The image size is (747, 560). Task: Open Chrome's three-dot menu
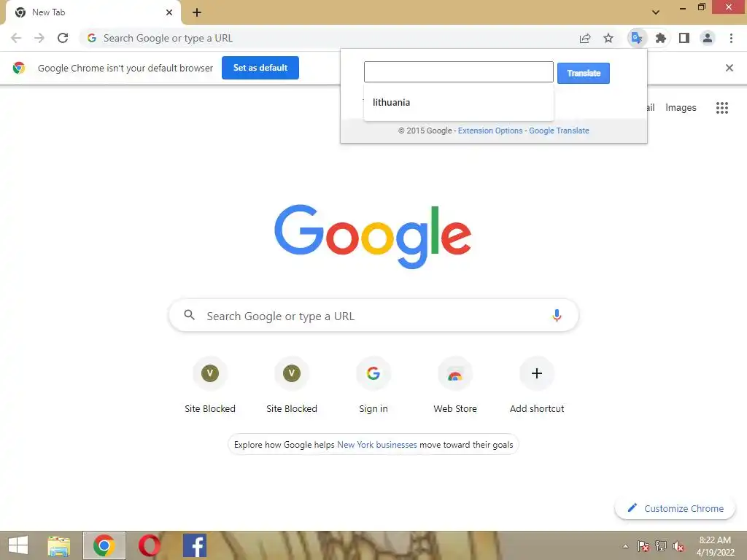731,38
